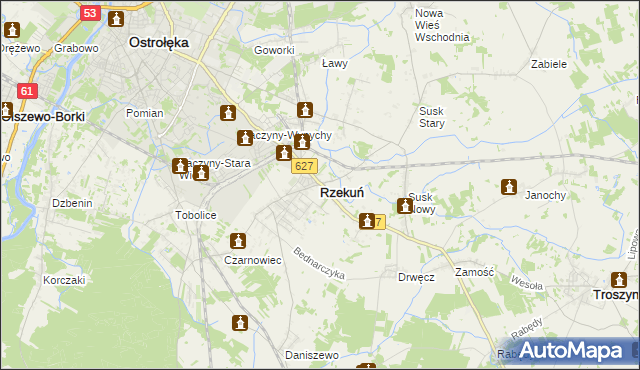Click the Dzbenin village label
The image size is (640, 370).
[x=72, y=203]
